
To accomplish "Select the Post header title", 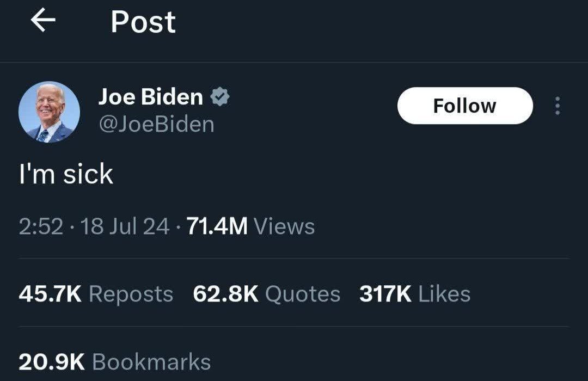I will [x=143, y=22].
